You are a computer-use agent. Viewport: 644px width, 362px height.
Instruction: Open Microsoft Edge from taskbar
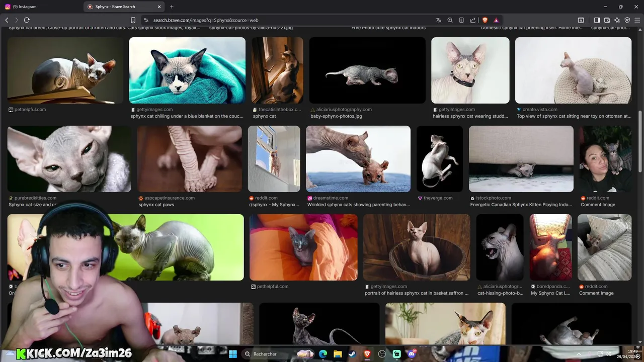point(323,354)
